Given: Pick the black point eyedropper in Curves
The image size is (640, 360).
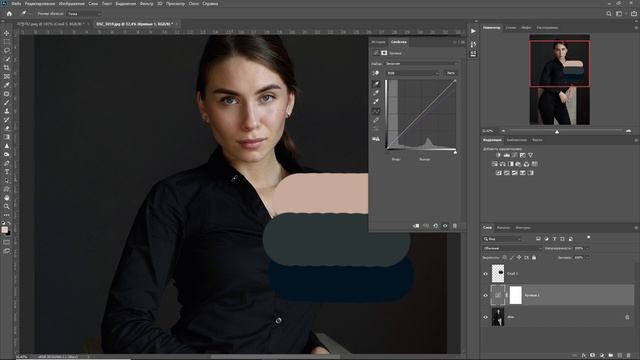Looking at the screenshot, I should pos(376,84).
